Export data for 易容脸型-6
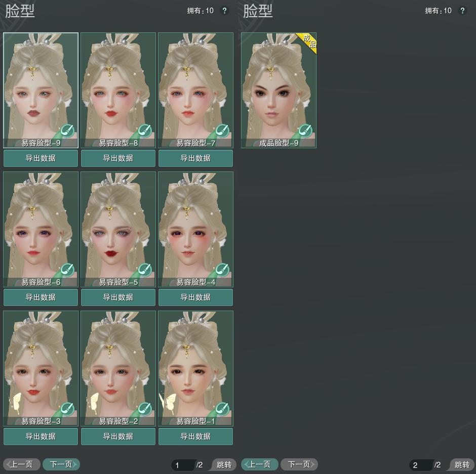The image size is (476, 474). (x=41, y=297)
